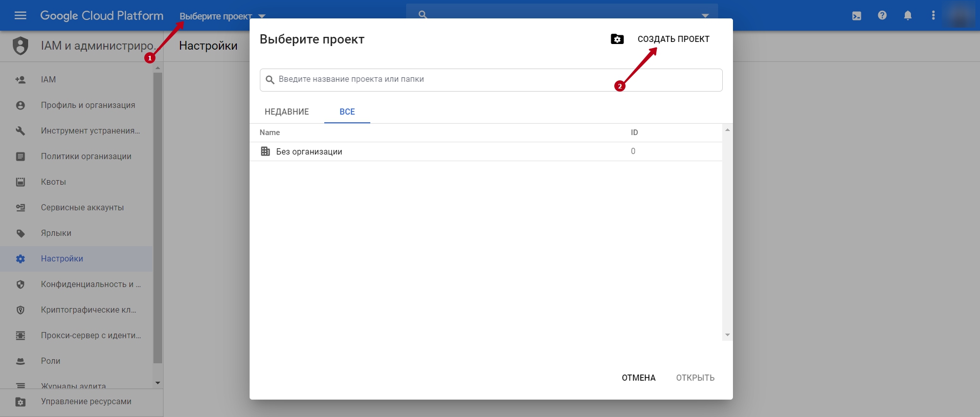This screenshot has width=980, height=417.
Task: Select Настройки in the sidebar
Action: (77, 259)
